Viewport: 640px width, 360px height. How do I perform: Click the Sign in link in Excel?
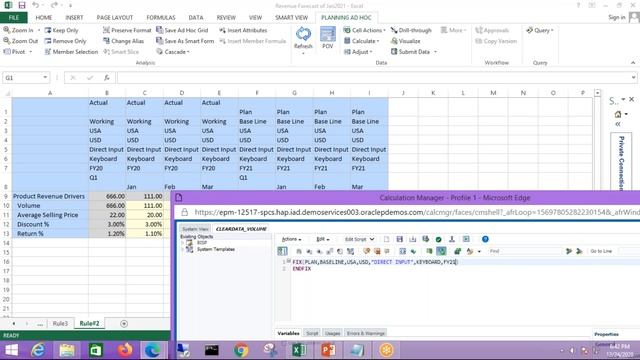617,17
